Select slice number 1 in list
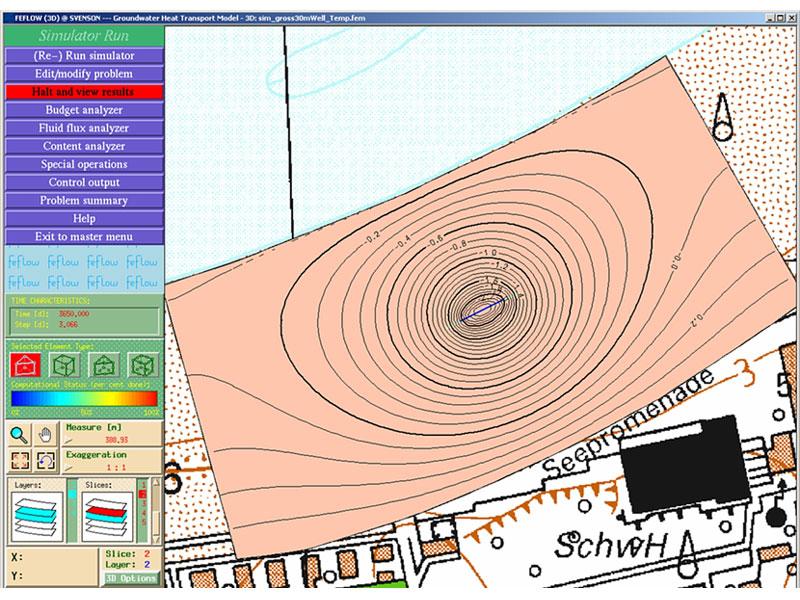Viewport: 800px width, 600px height. click(143, 485)
